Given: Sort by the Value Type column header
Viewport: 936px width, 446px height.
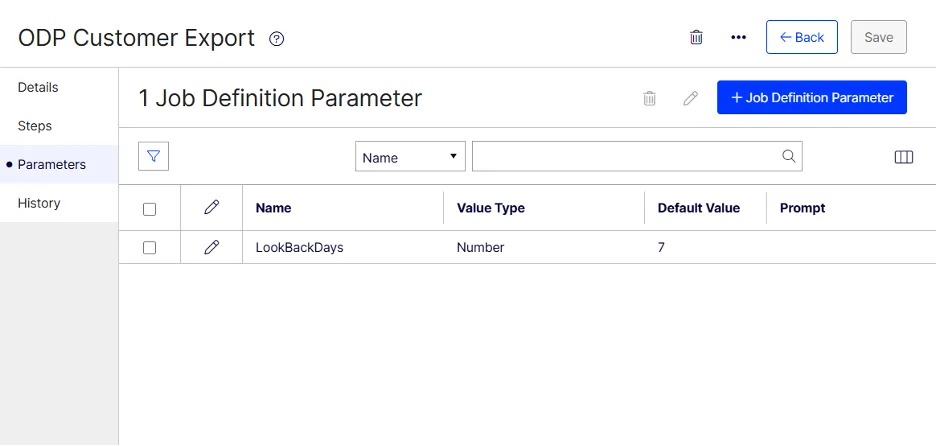Looking at the screenshot, I should pyautogui.click(x=491, y=208).
